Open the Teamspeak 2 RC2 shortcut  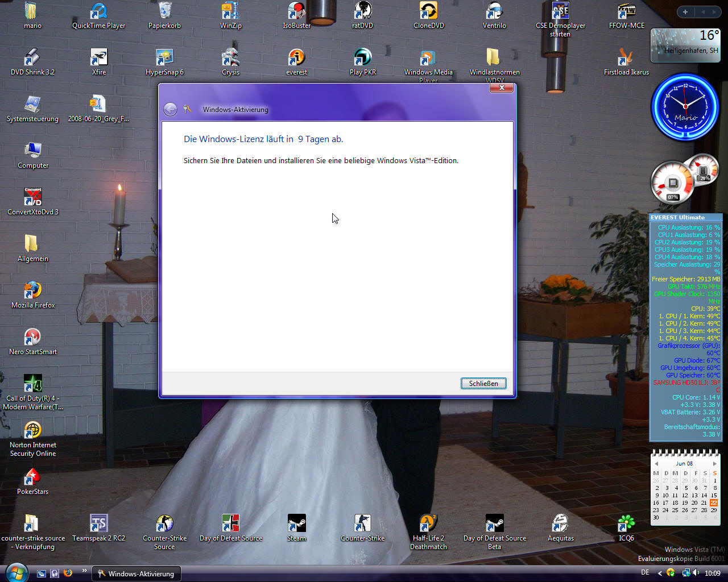tap(98, 528)
